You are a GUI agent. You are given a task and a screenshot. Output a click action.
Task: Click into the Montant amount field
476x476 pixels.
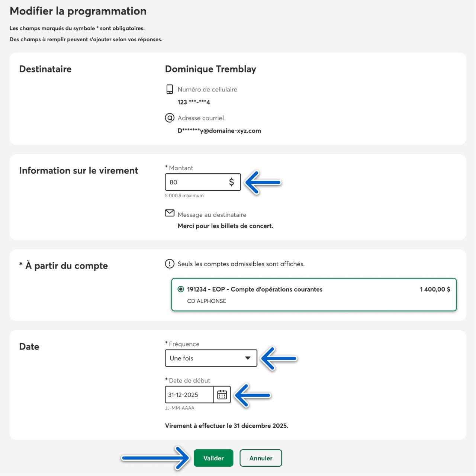point(195,182)
